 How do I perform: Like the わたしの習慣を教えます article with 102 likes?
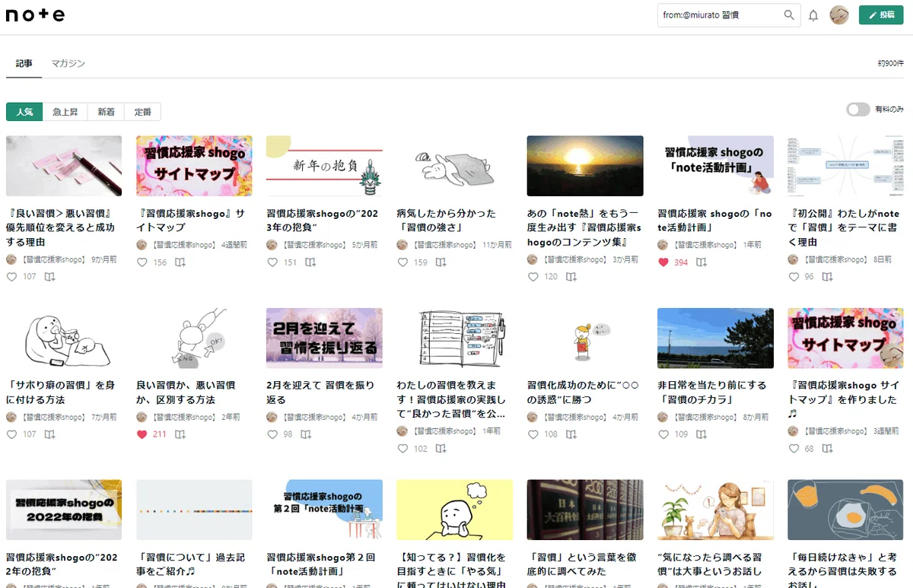402,449
